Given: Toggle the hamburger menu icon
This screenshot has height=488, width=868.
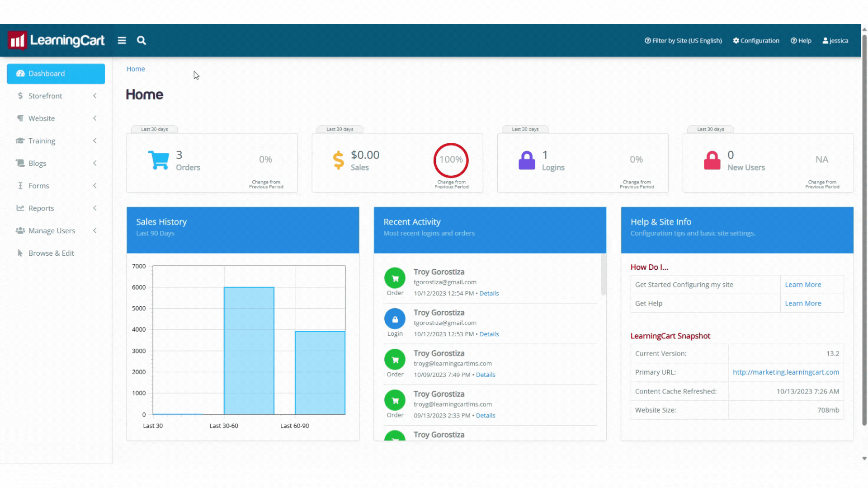Looking at the screenshot, I should (x=122, y=41).
